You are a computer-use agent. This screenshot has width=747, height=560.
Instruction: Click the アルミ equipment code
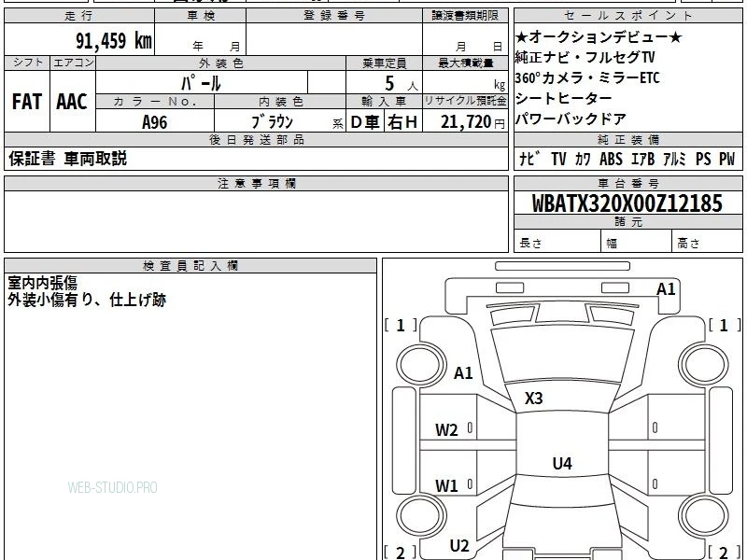(674, 159)
